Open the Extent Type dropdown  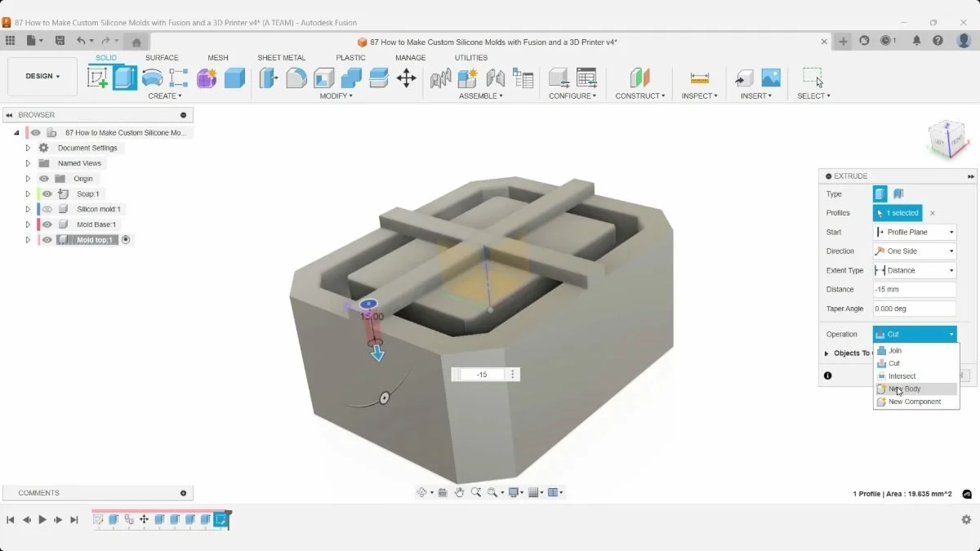[915, 270]
